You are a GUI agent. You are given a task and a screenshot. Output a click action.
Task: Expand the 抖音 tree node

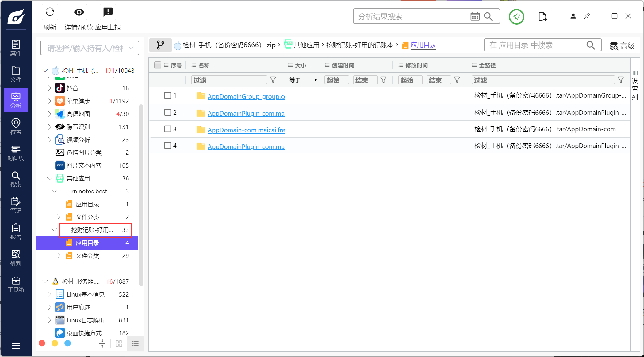pos(49,88)
